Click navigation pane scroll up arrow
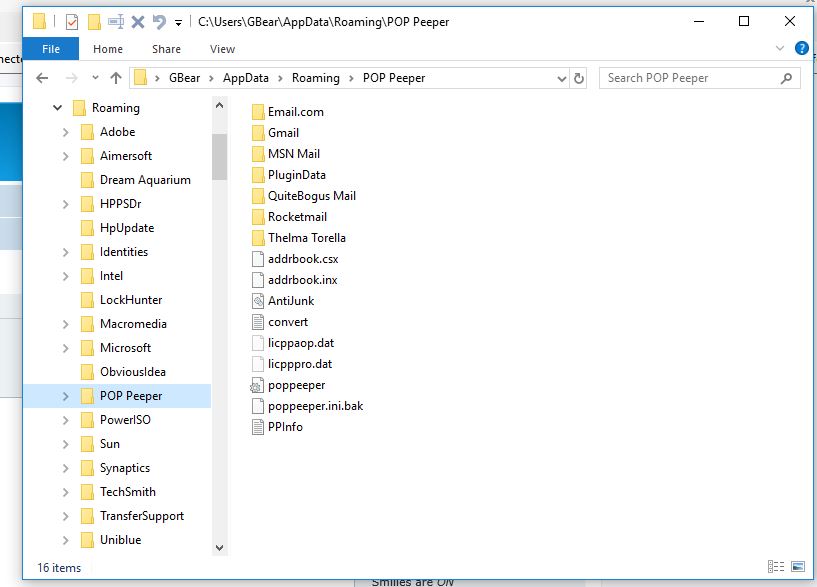Image resolution: width=817 pixels, height=587 pixels. click(219, 106)
